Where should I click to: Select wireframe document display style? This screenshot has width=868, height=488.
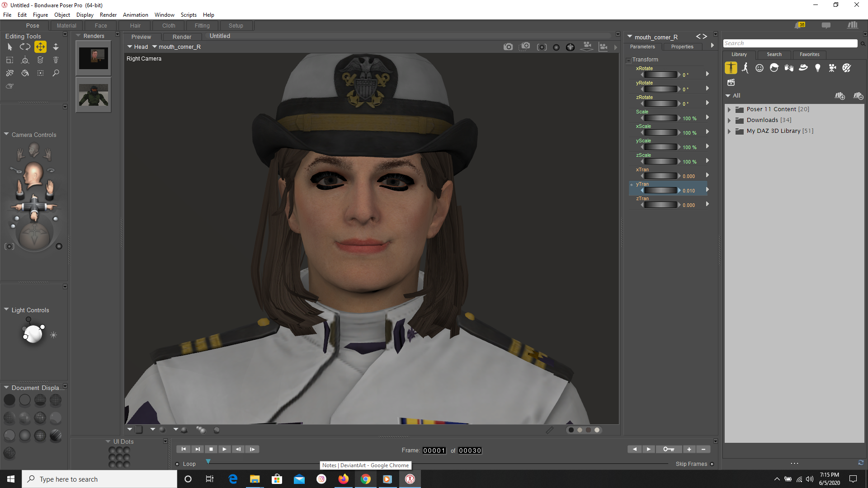[x=40, y=400]
